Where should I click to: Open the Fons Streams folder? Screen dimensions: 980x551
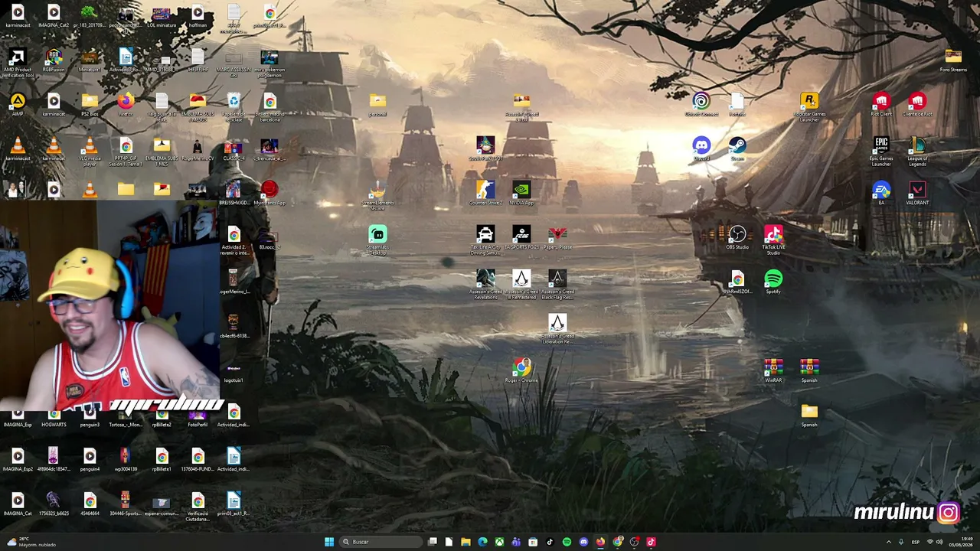(x=953, y=61)
